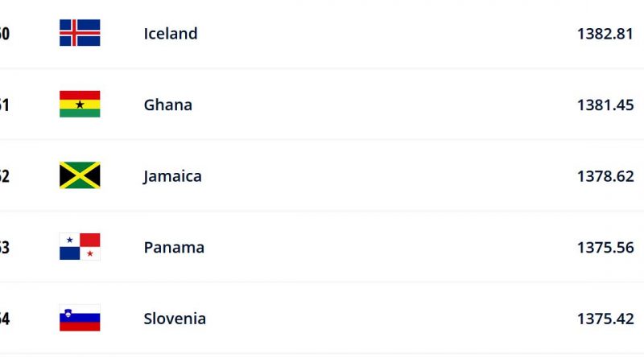Open the Ghana team link
Screen dimensions: 644x358
point(168,105)
